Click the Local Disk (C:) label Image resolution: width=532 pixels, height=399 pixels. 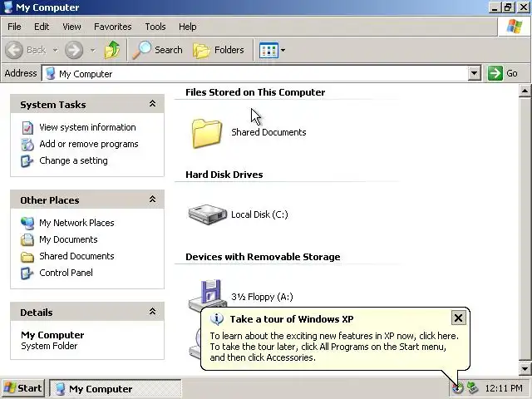tap(259, 214)
